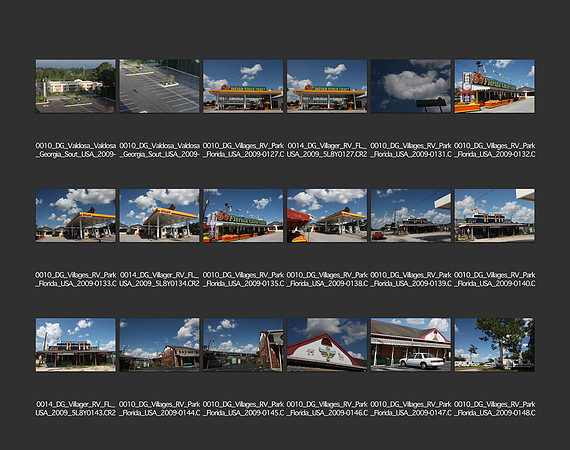Click the filename text ending '2009-0127.C'
Viewport: 570px width, 450px height.
tap(243, 150)
